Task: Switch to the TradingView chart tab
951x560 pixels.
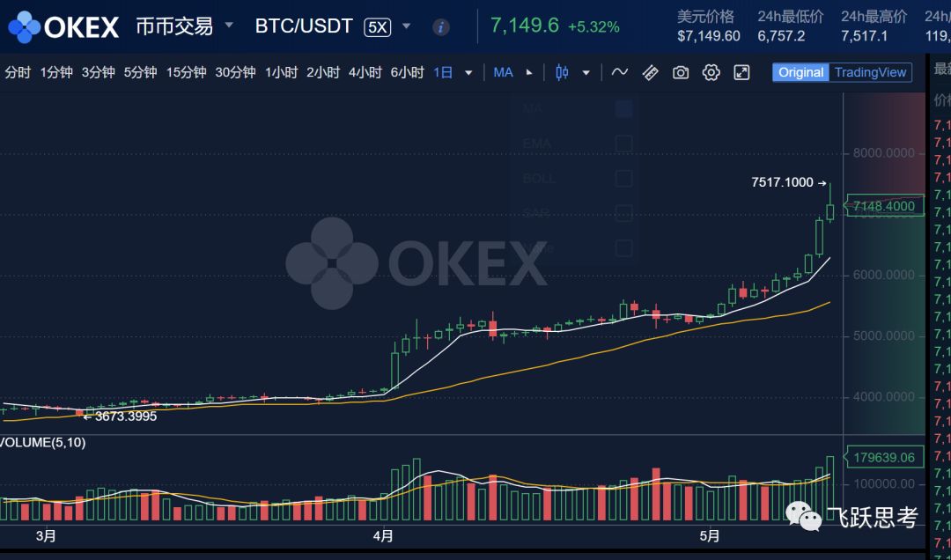Action: coord(870,72)
